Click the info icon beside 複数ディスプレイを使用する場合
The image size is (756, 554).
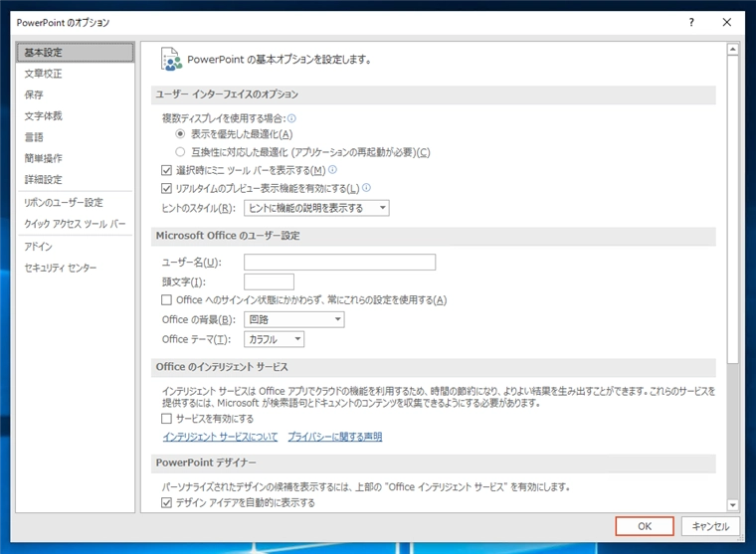point(291,118)
